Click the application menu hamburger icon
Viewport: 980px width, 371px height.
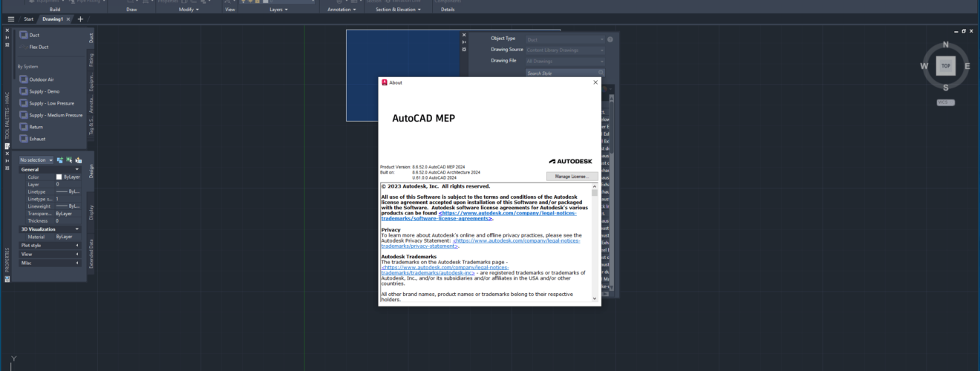tap(10, 19)
